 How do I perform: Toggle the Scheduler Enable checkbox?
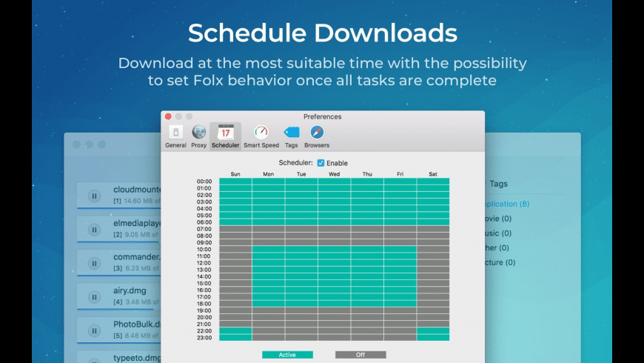(321, 163)
